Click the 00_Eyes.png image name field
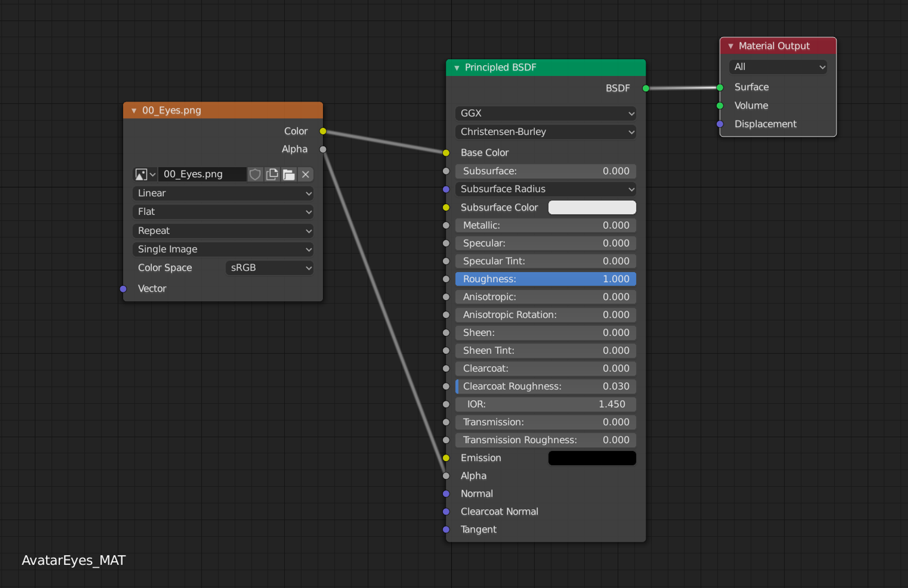 pyautogui.click(x=202, y=175)
